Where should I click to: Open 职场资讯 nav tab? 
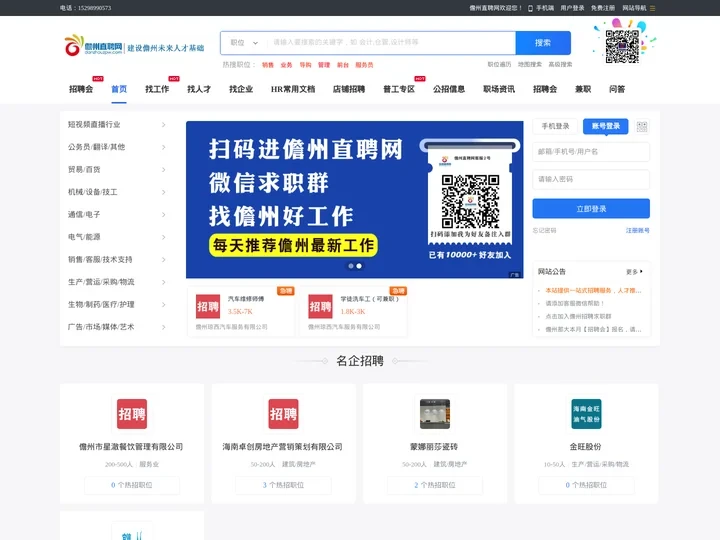coord(499,89)
